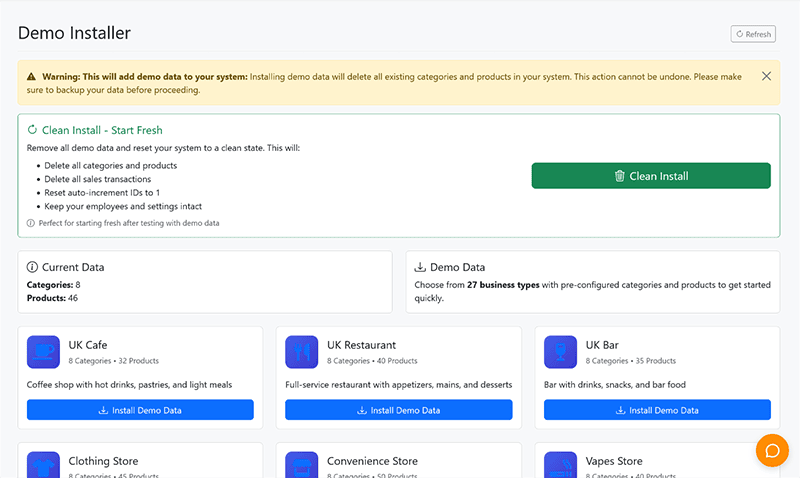Install Demo Data for UK Cafe

point(140,410)
